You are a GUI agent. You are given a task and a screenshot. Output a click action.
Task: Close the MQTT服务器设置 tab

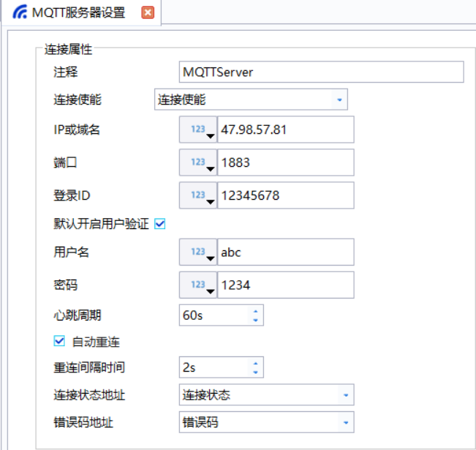point(148,12)
